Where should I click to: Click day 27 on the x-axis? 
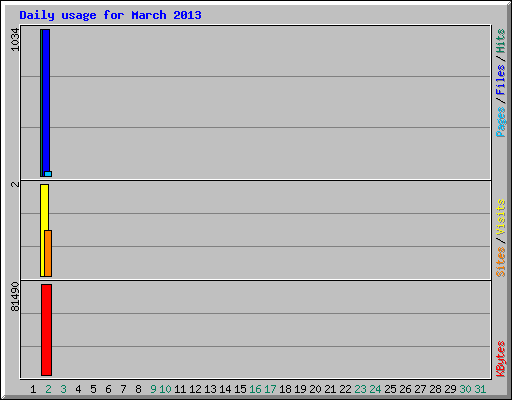(420, 389)
